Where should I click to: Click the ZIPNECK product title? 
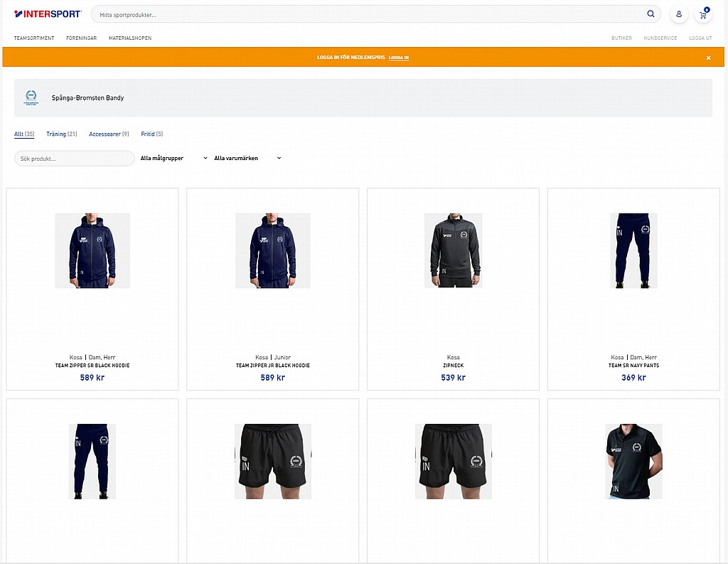(453, 366)
